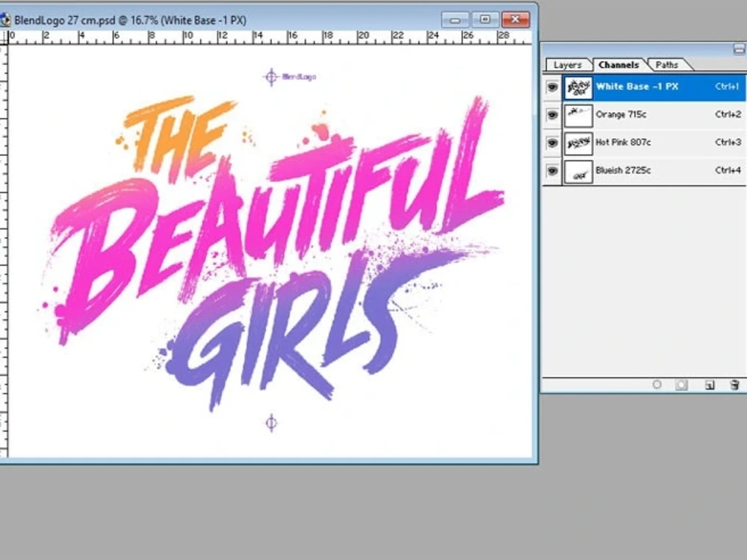Switch to the Paths tab
This screenshot has width=747, height=560.
(667, 65)
